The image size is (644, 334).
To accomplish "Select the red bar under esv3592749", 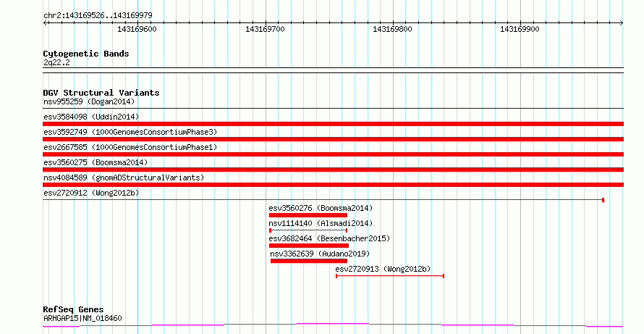I will click(x=333, y=139).
